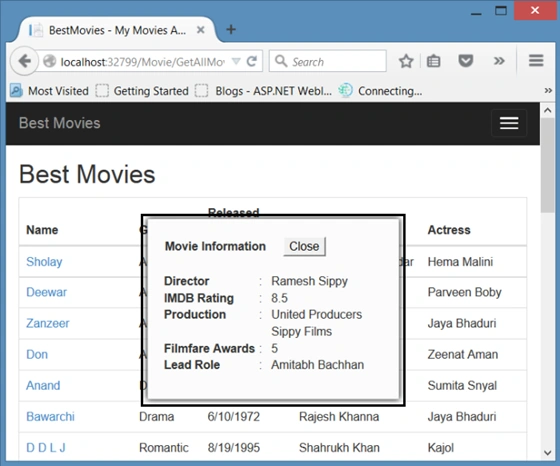The height and width of the screenshot is (466, 560).
Task: Expand the URL history dropdown arrow
Action: tap(236, 61)
